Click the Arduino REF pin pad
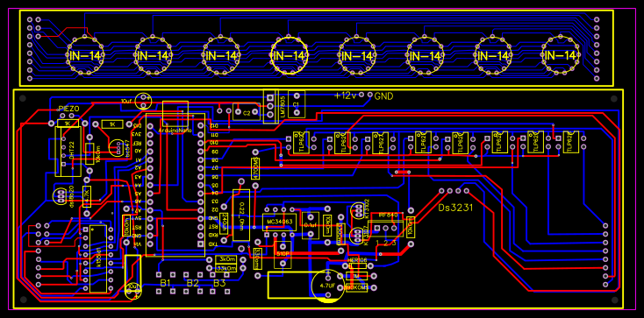The image size is (644, 318). pyautogui.click(x=150, y=143)
